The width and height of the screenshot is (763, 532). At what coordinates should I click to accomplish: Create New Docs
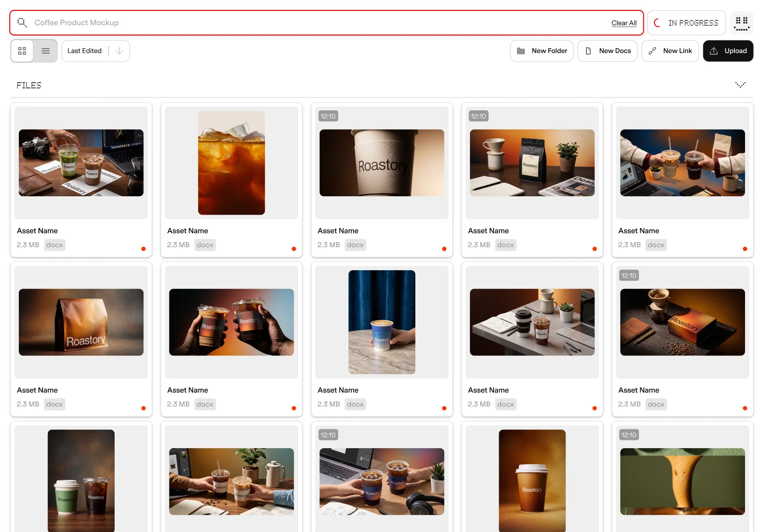(607, 51)
